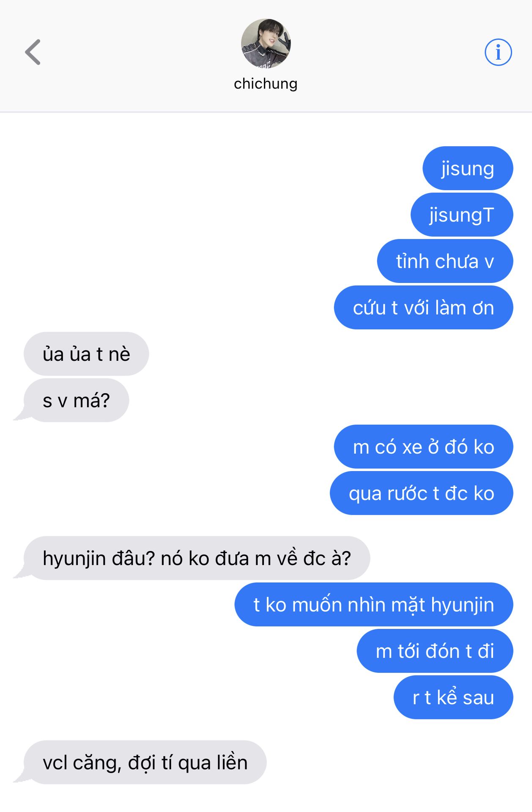Select the 'ủa ủa t nè' reply
532x812 pixels.
click(x=86, y=354)
